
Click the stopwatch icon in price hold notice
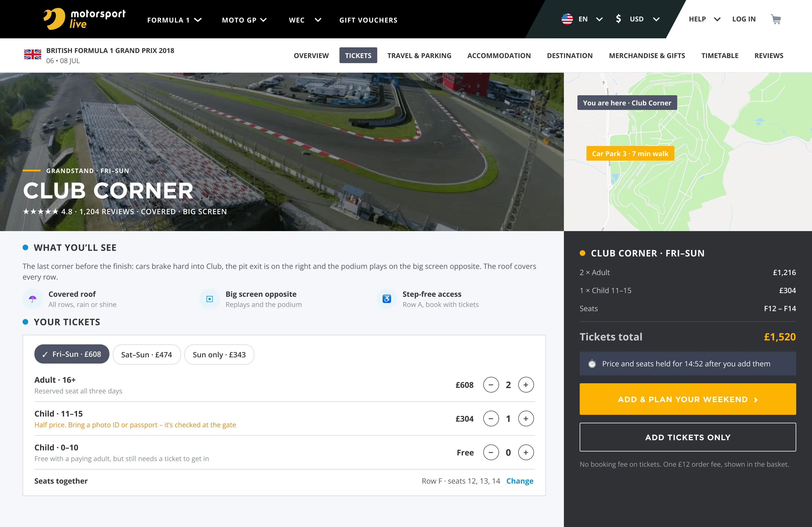[x=592, y=364]
